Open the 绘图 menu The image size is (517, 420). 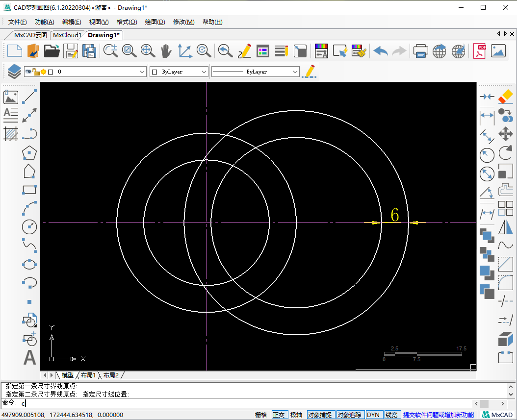[x=155, y=22]
